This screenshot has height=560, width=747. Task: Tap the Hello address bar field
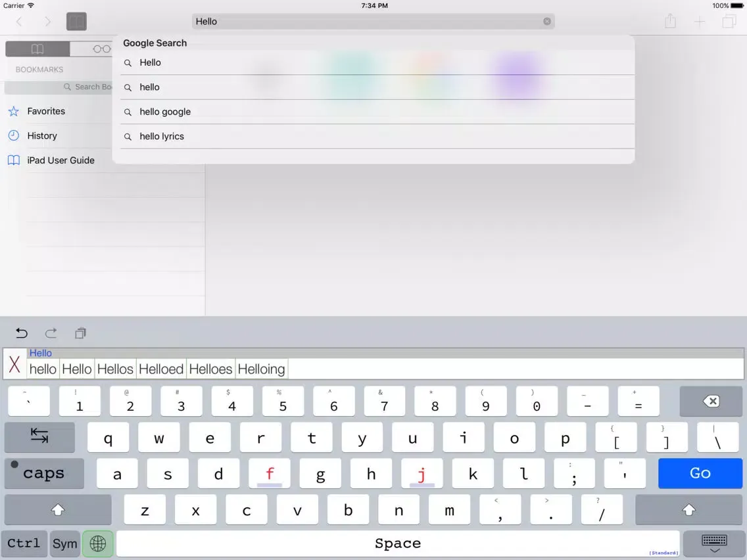click(x=368, y=22)
